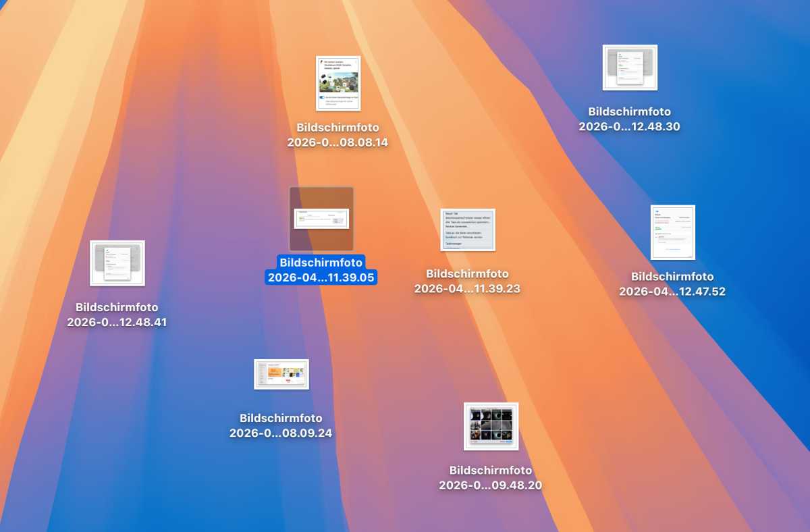Click the highlighted screenshot thumbnail 11.39.05
810x532 pixels.
(321, 219)
